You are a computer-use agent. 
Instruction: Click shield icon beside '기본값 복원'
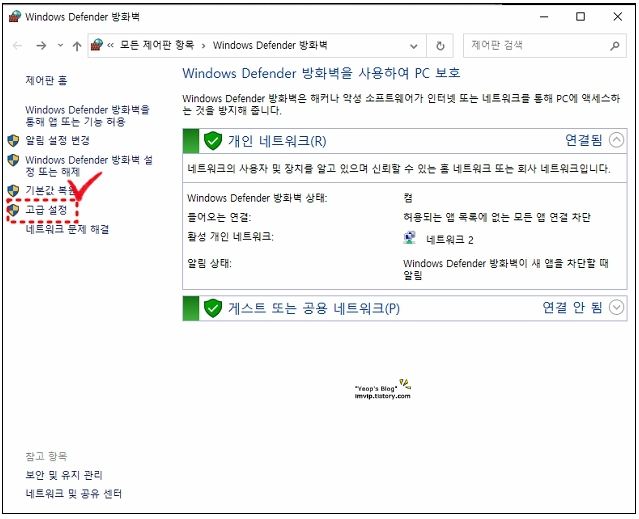[13, 190]
